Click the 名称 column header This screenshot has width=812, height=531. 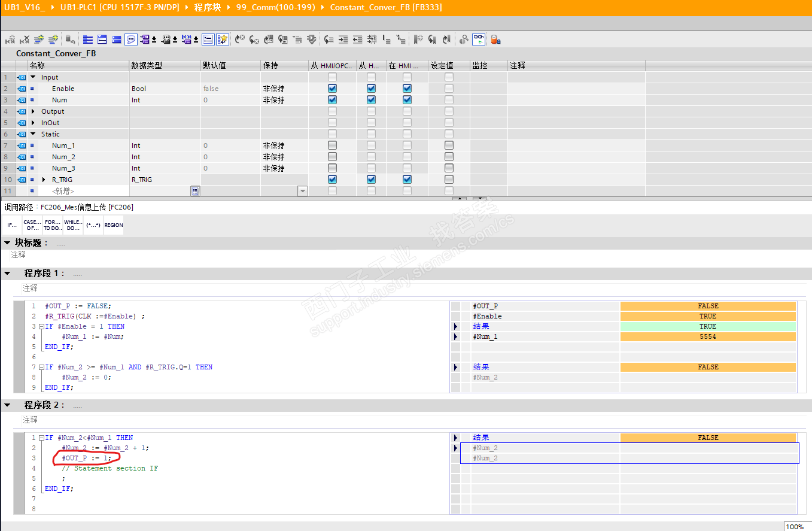point(78,65)
